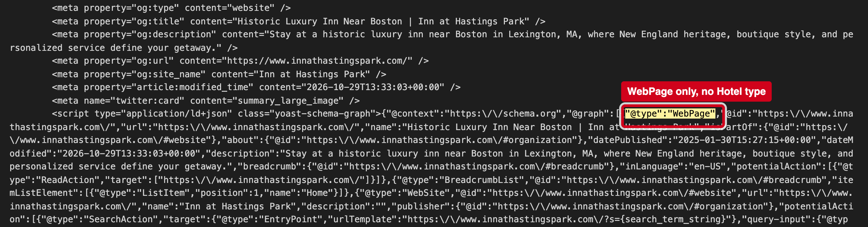
Task: Click the "@context" schema.org URL
Action: (x=503, y=113)
